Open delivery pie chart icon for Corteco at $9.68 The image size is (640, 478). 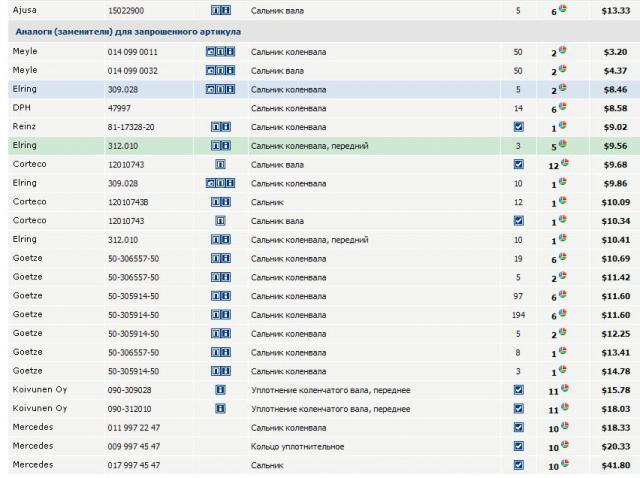(565, 163)
